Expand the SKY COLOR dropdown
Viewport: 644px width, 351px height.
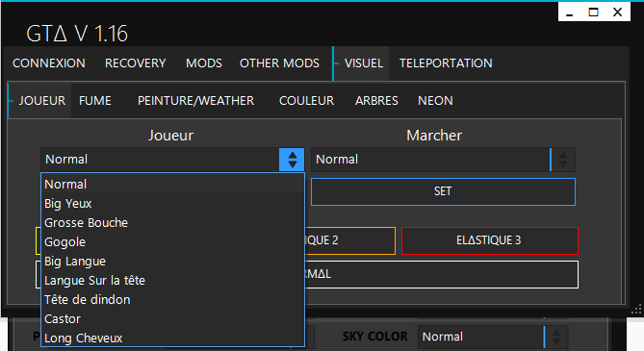coord(556,337)
